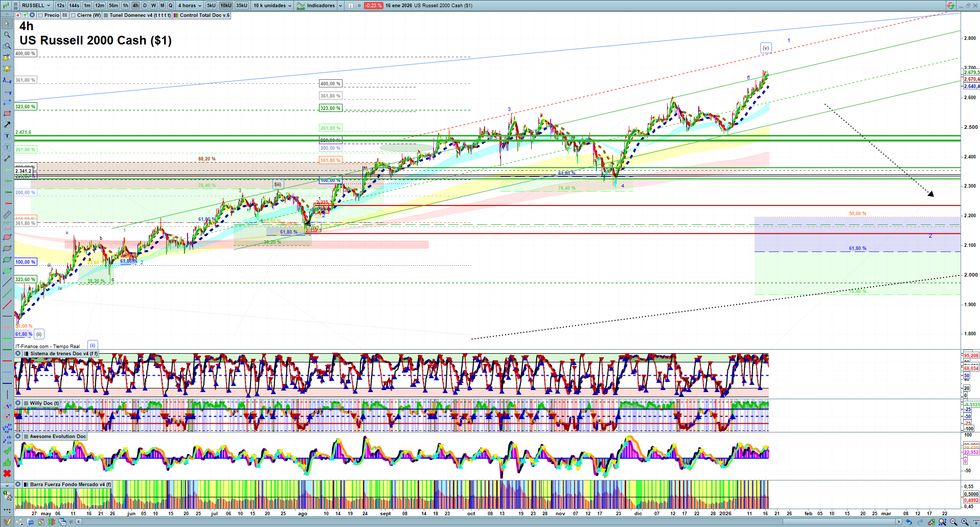
Task: Select the red rectangle drawing tool
Action: (7, 113)
